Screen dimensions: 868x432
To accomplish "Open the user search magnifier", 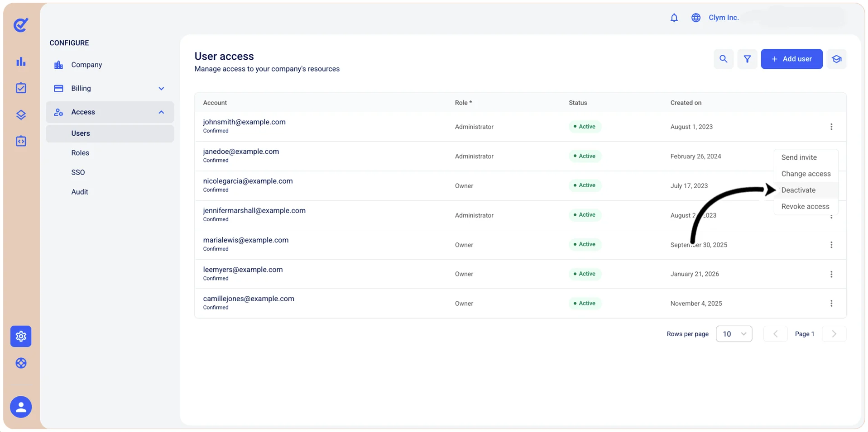I will point(724,59).
